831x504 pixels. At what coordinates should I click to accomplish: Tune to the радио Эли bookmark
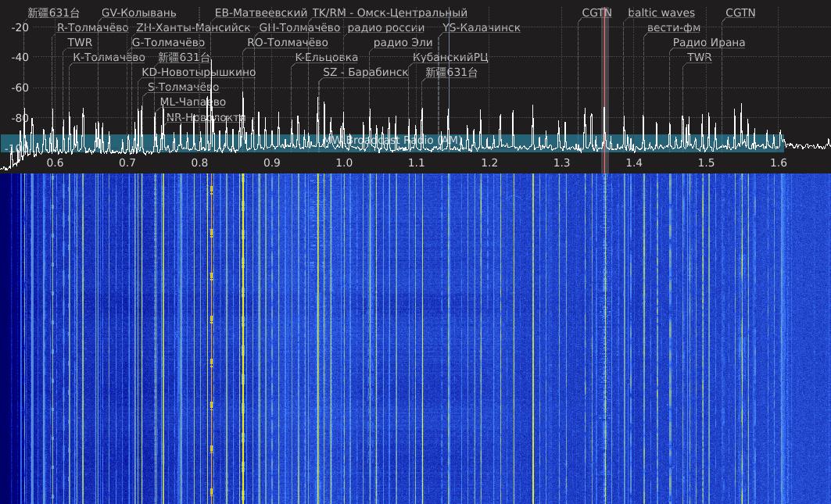tap(403, 42)
